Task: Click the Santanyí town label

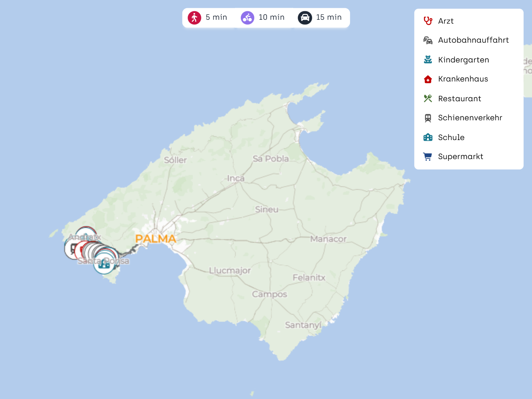Action: (x=303, y=325)
